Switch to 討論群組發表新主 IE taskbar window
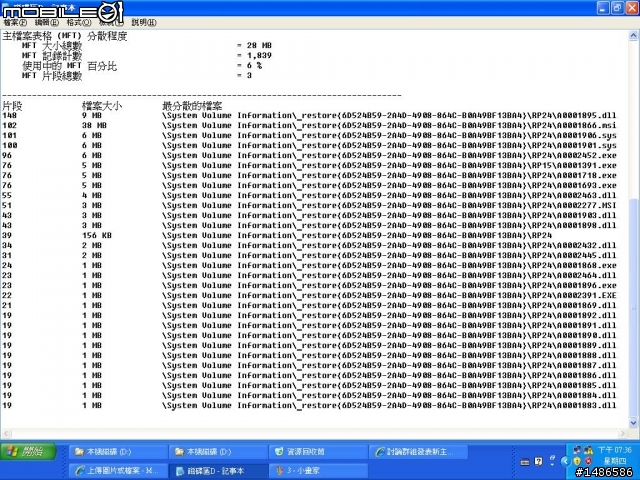The height and width of the screenshot is (480, 640). pos(419,452)
